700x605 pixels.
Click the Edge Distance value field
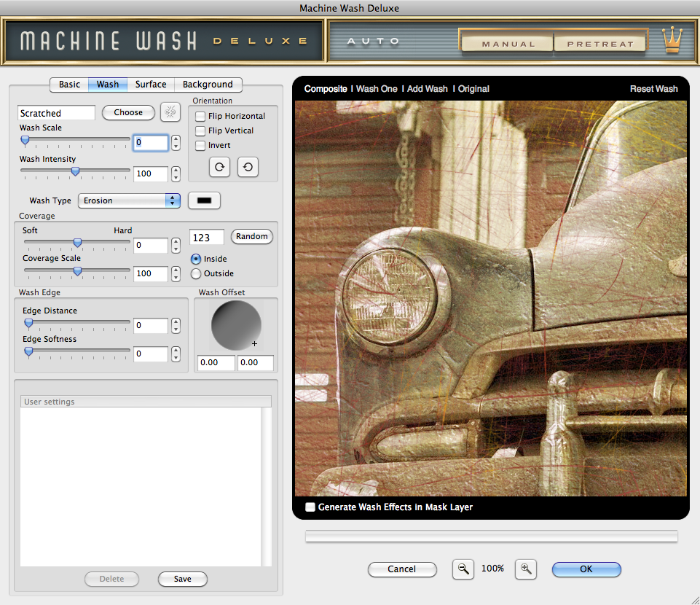[151, 326]
